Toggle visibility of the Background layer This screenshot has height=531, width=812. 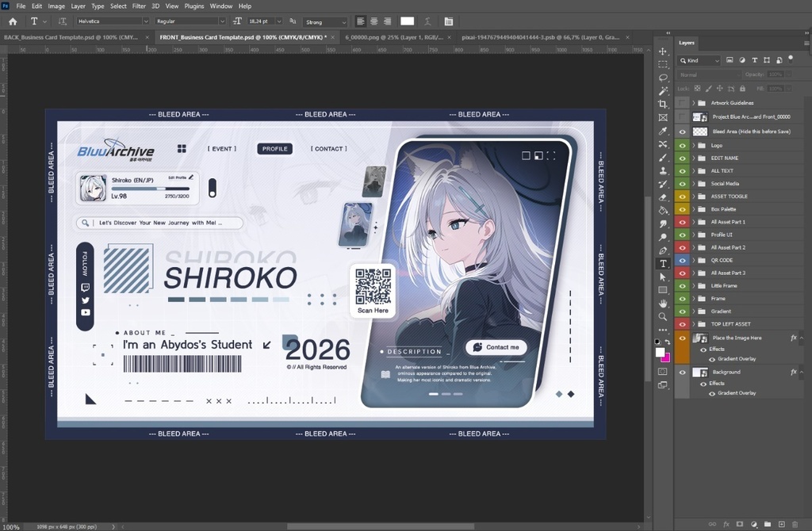click(683, 372)
